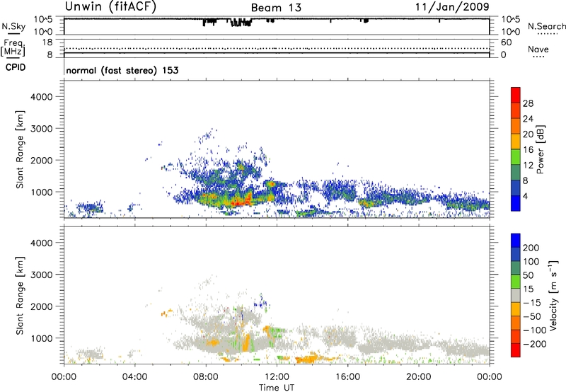Click the 'Nave' legend label
This screenshot has height=392, width=566.
click(x=538, y=49)
